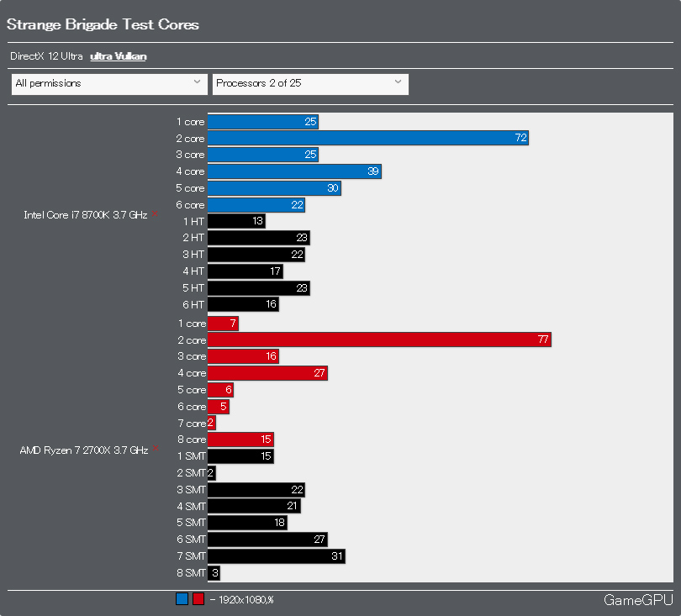Click the 3 HT row label
Screen dimensions: 681x616
coord(193,255)
